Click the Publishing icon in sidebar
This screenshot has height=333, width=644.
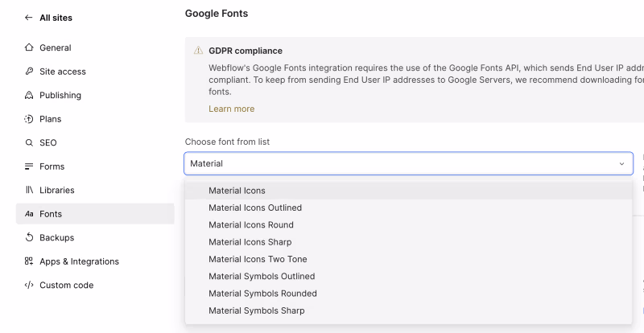[x=29, y=95]
